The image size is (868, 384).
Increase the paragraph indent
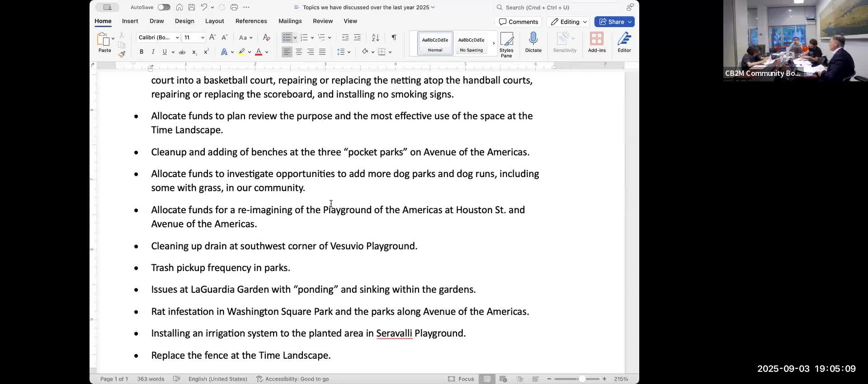(x=357, y=37)
